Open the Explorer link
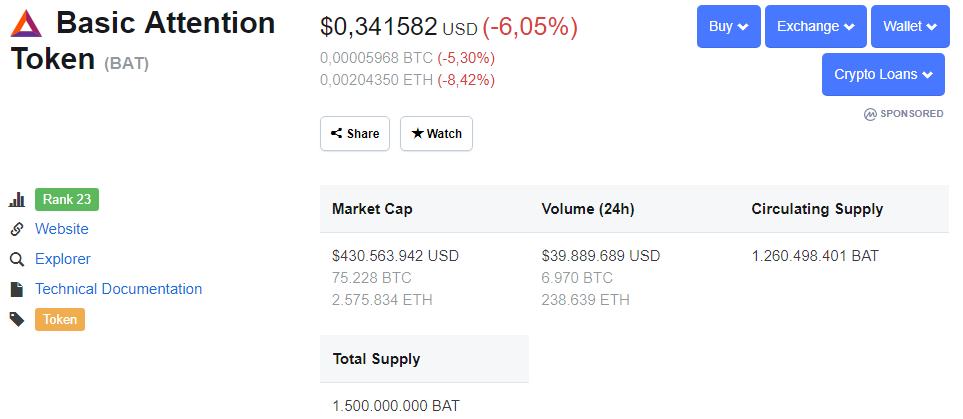Screen dimensions: 963x419 (63, 259)
